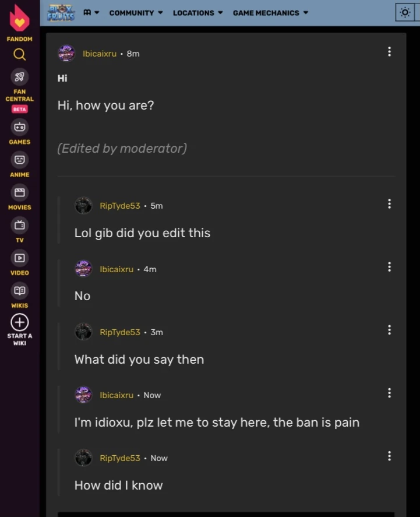Go to the Games section icon
The width and height of the screenshot is (420, 517).
[x=19, y=126]
